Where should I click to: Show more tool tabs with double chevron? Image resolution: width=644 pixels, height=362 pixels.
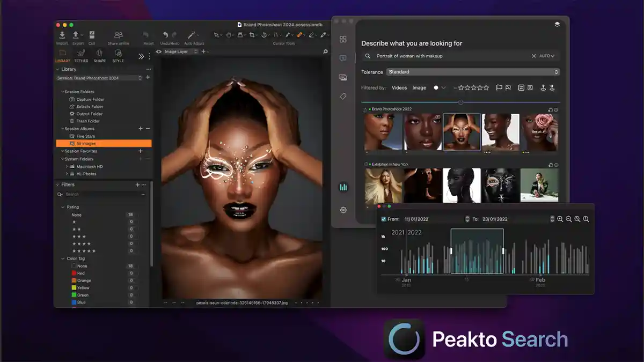coord(141,56)
